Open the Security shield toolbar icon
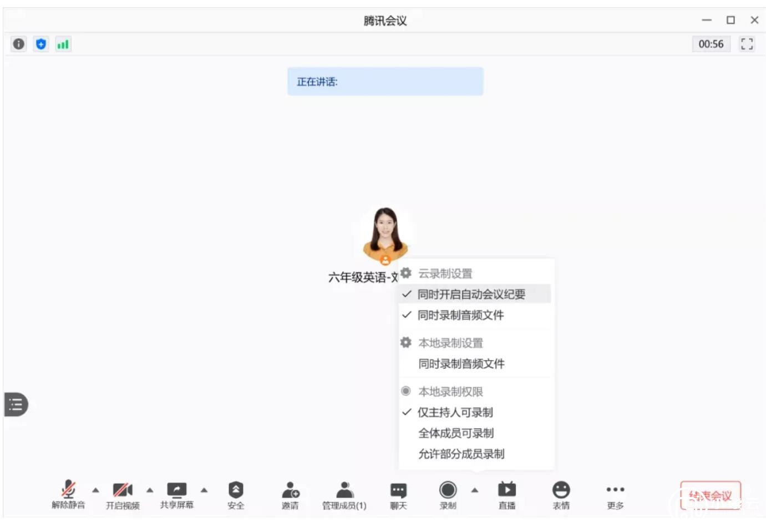This screenshot has height=532, width=766. point(236,490)
